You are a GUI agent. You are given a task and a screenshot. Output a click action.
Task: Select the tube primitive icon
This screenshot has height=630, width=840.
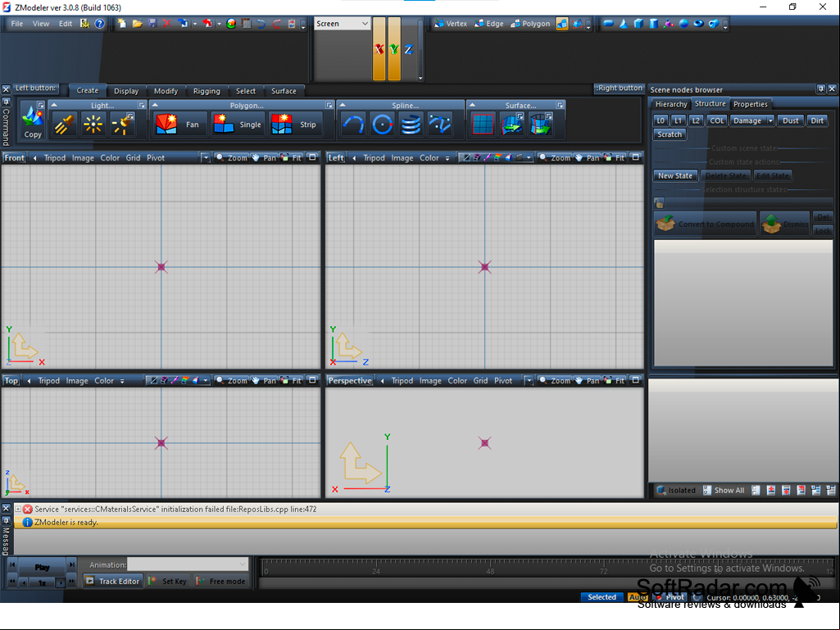pyautogui.click(x=714, y=24)
